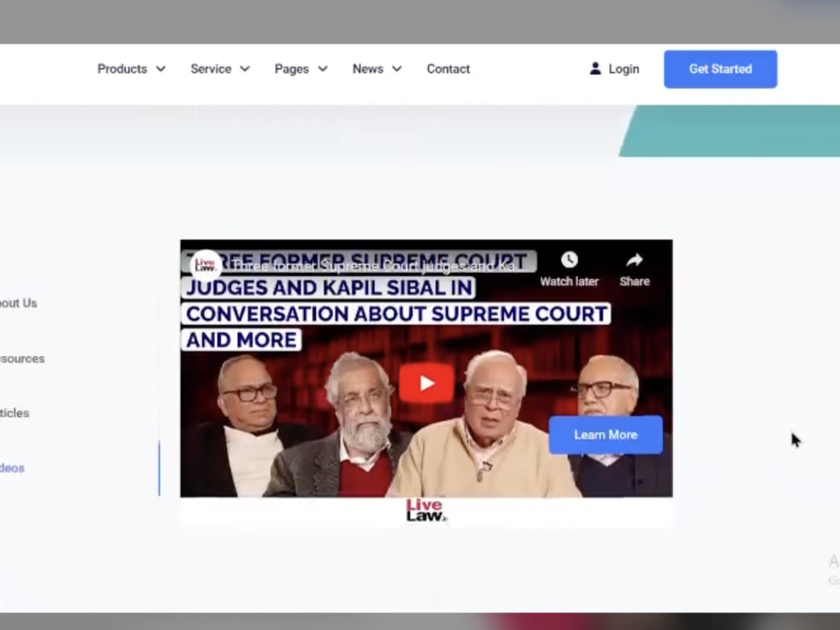Expand the Service dropdown chevron
Screen dimensions: 840x630
[244, 69]
